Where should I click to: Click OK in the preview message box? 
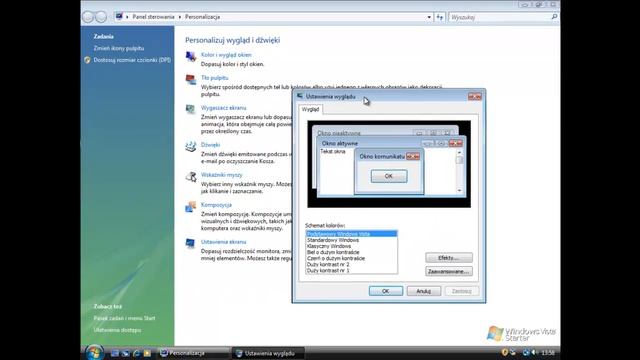(389, 176)
